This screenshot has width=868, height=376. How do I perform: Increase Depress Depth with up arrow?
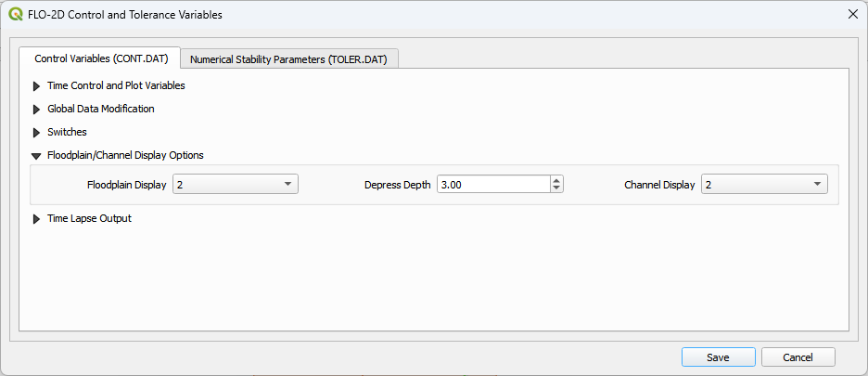pos(556,181)
